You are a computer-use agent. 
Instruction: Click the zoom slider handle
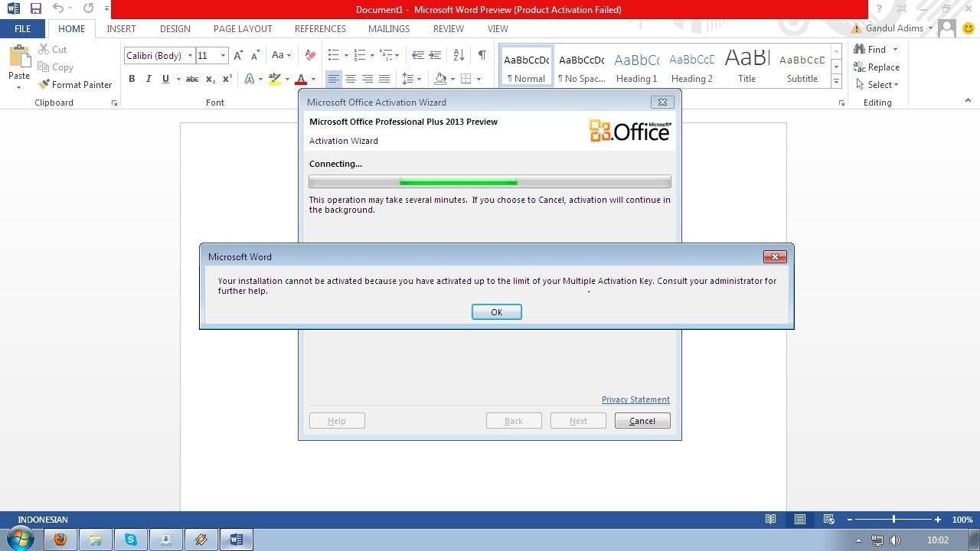[x=893, y=520]
